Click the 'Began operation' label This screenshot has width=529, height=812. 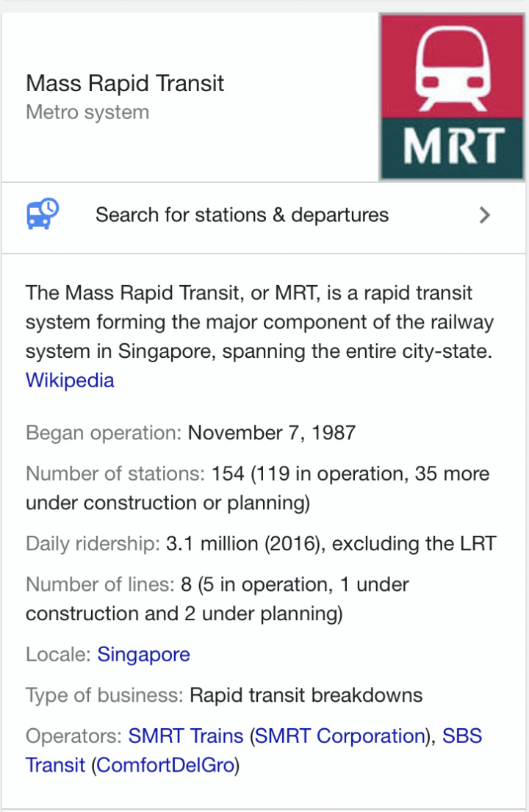click(x=104, y=433)
